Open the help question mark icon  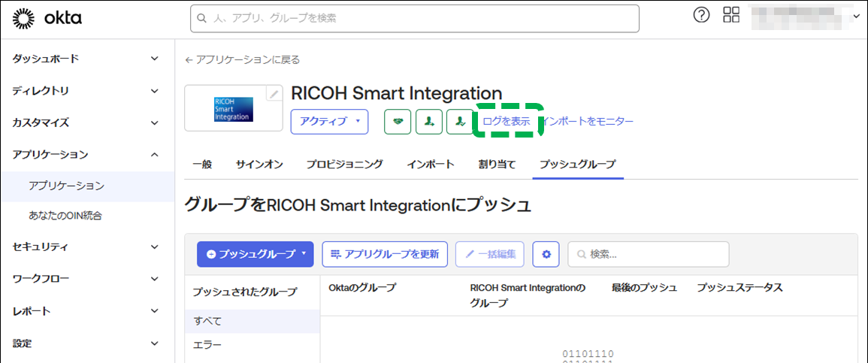pyautogui.click(x=701, y=16)
